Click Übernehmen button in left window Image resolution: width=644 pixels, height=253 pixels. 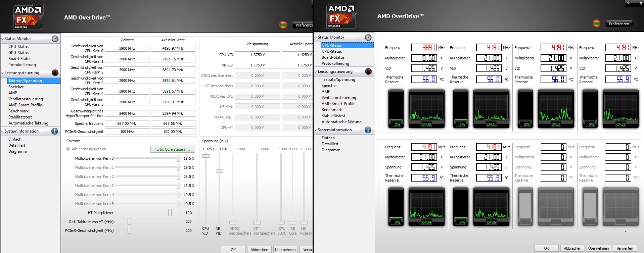[x=285, y=250]
